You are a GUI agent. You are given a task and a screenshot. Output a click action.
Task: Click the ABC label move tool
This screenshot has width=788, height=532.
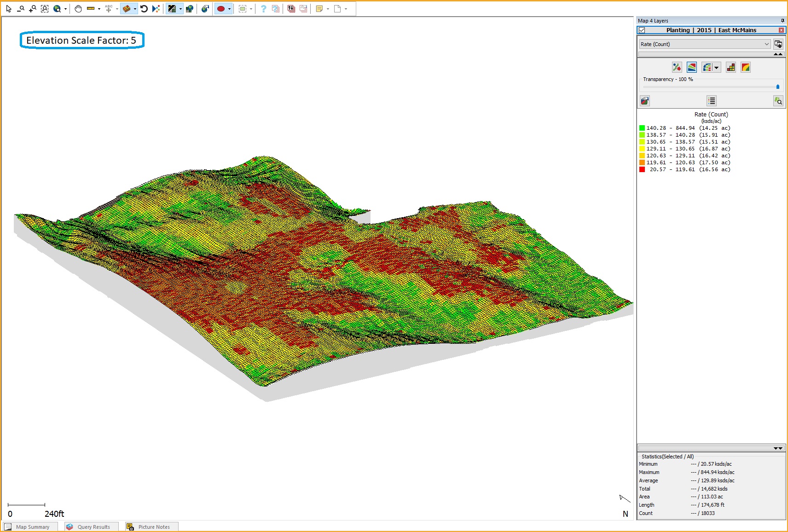click(109, 9)
